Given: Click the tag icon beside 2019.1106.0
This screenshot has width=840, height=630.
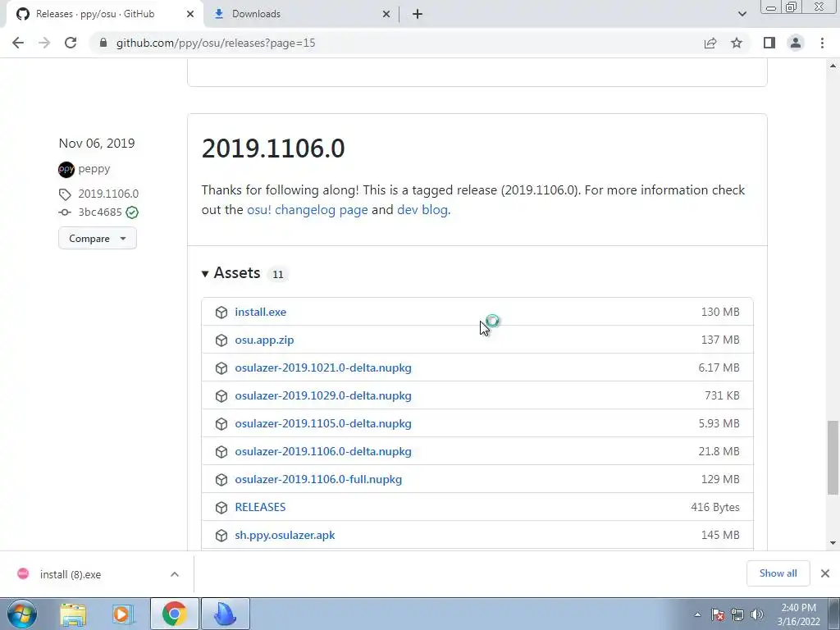Looking at the screenshot, I should pyautogui.click(x=65, y=194).
